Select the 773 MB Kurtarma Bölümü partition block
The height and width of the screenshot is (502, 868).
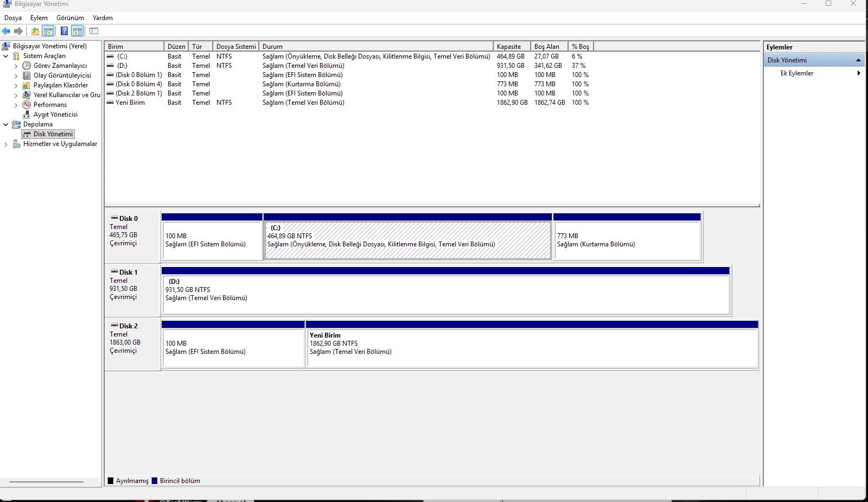[x=627, y=237]
